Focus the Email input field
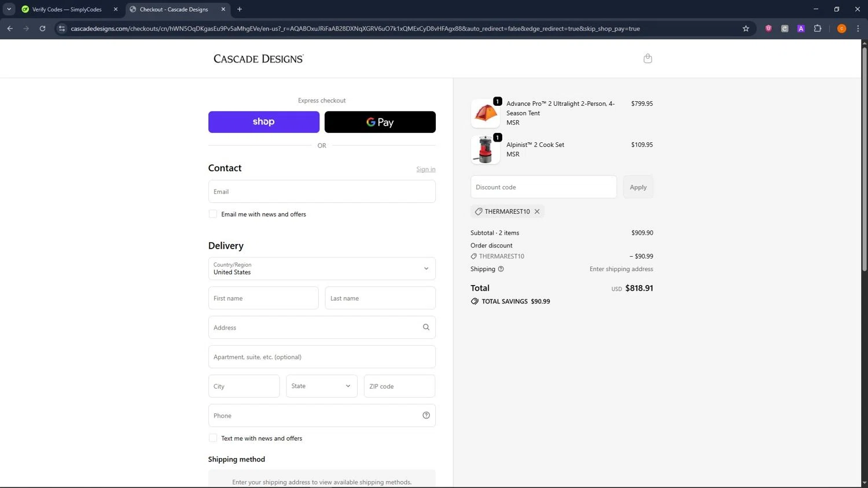Screen dimensions: 868x488 [x=322, y=191]
